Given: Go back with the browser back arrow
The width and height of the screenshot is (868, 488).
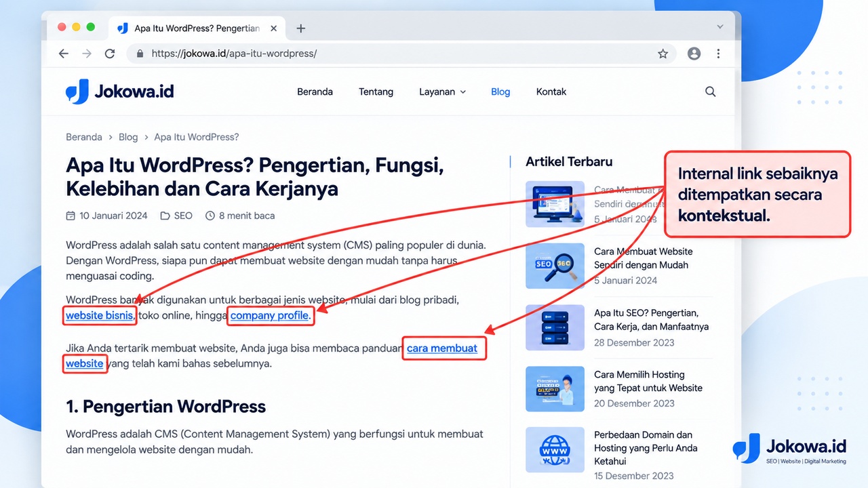Looking at the screenshot, I should click(64, 54).
